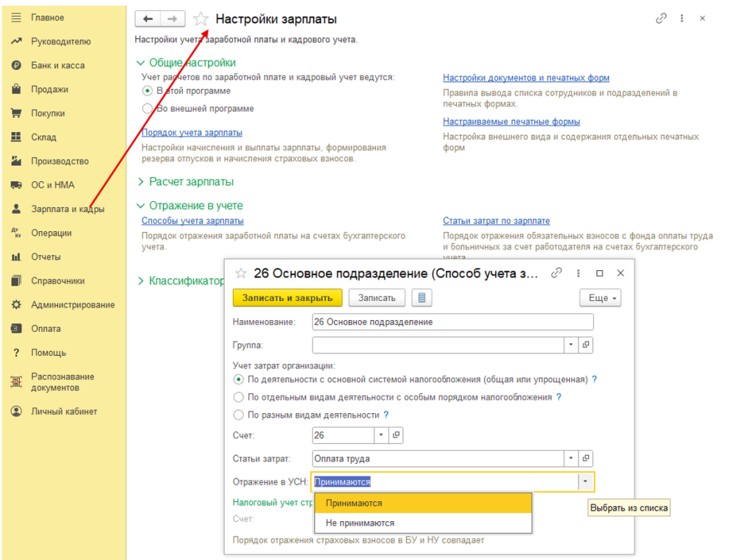
Task: Open the Главное section icon
Action: pos(16,18)
